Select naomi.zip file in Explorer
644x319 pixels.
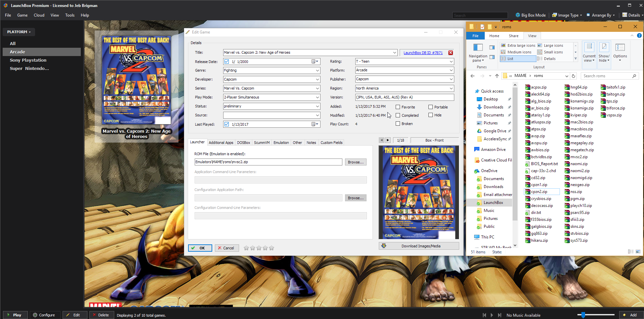point(576,164)
